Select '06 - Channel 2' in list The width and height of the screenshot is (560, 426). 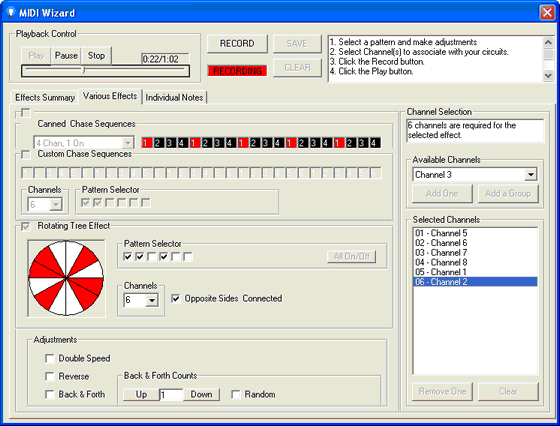coord(475,282)
